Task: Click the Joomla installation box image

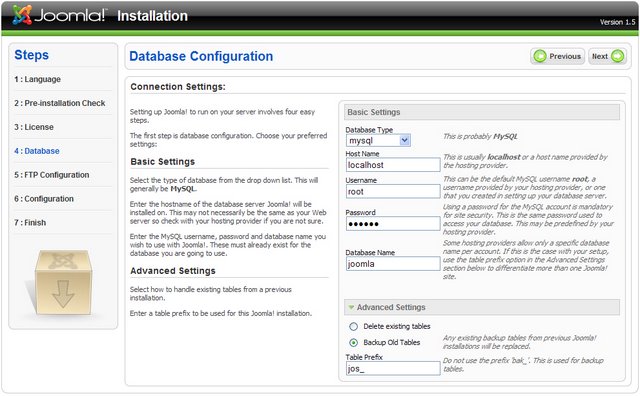Action: 63,283
